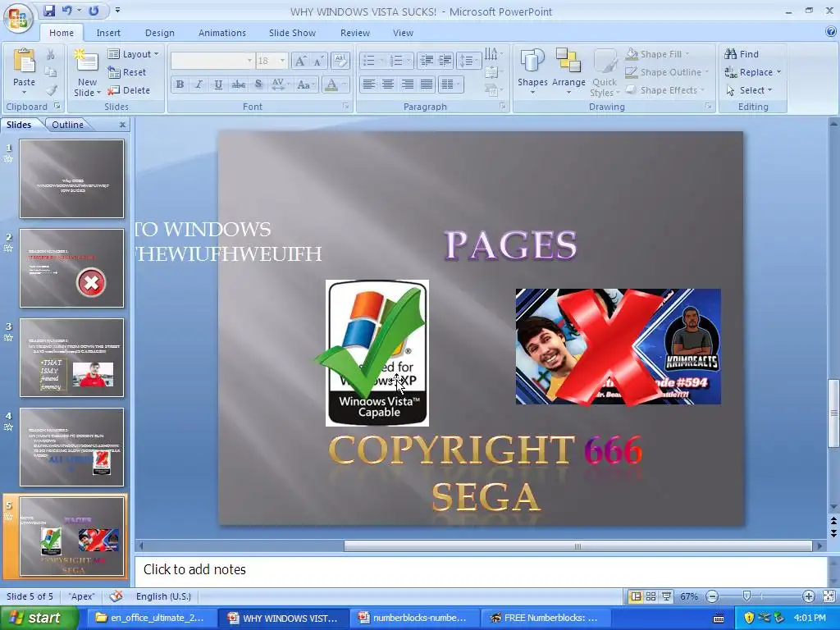Start the Slide Show from the status bar icon
840x630 pixels.
666,596
